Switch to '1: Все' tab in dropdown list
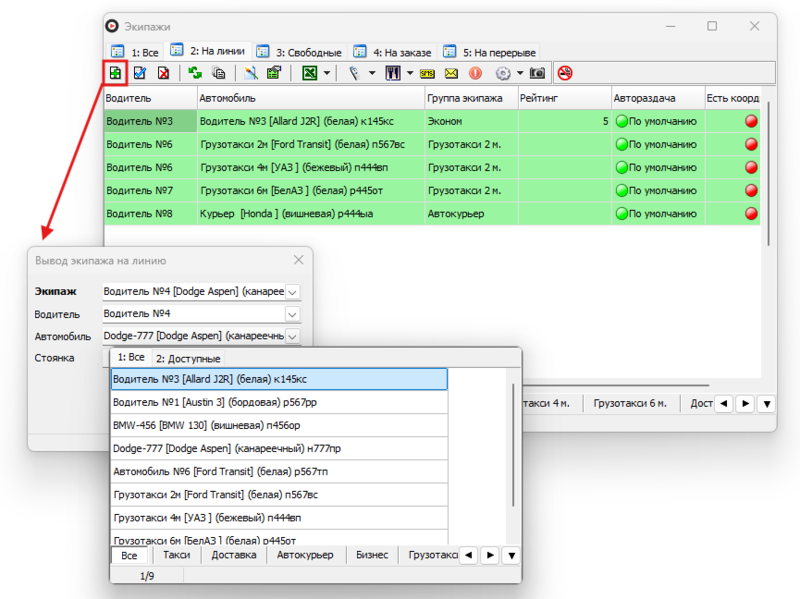The width and height of the screenshot is (800, 599). 131,357
